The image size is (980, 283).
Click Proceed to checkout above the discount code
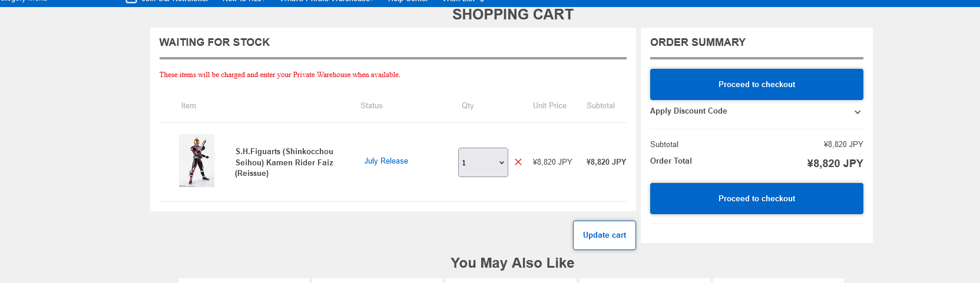756,85
